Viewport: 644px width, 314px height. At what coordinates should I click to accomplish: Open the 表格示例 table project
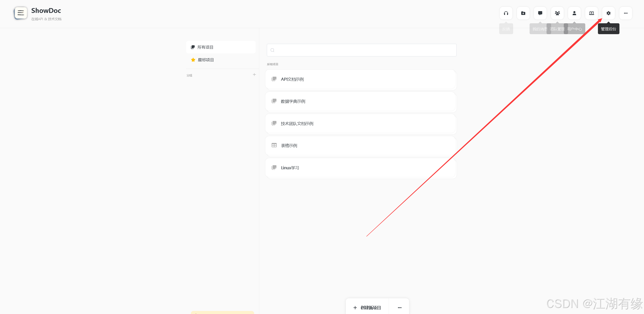tap(360, 146)
